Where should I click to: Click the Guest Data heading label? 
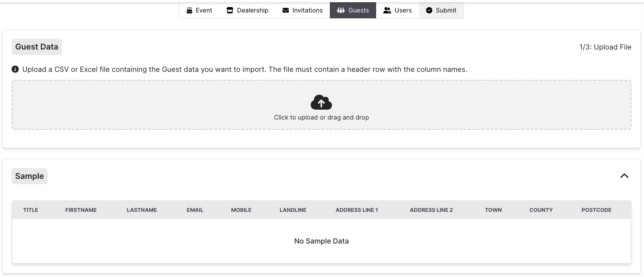37,46
